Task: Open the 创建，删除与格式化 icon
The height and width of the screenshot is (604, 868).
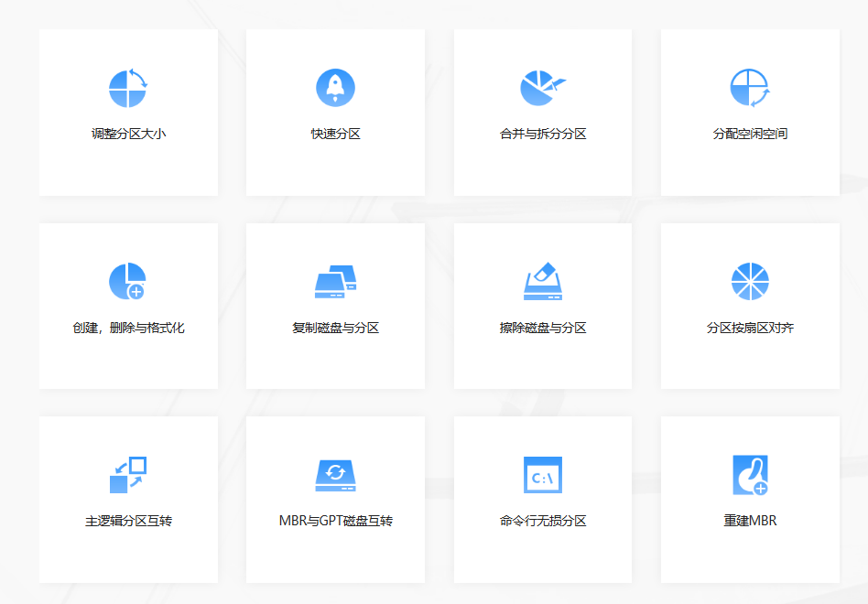Action: pos(128,280)
